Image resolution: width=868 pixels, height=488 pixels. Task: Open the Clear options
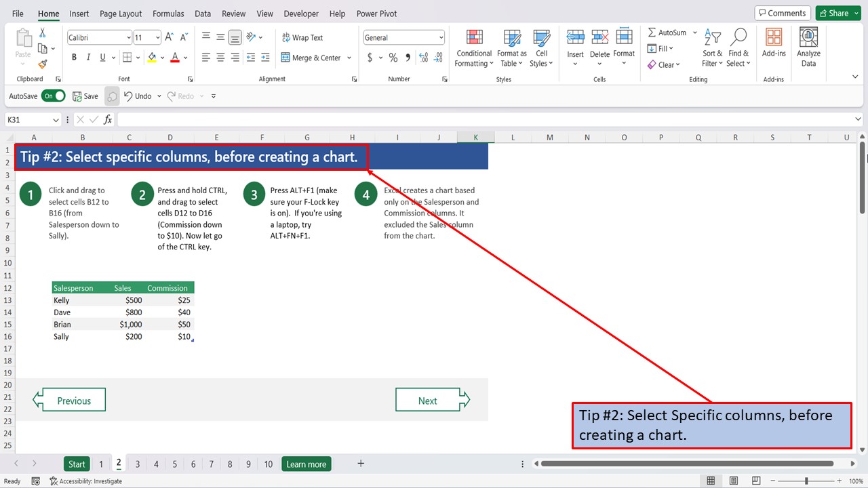tap(664, 64)
